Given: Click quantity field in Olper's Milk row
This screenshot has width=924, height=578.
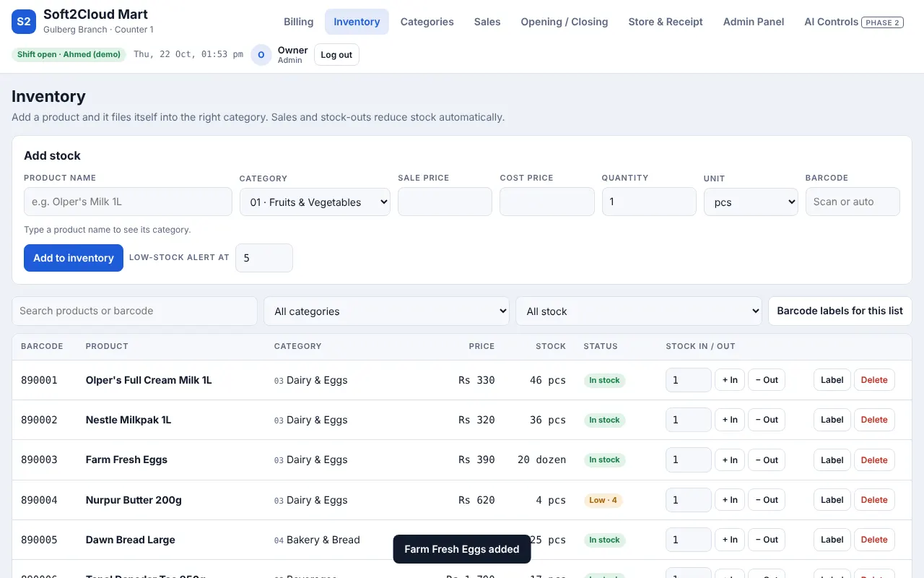Looking at the screenshot, I should click(x=689, y=380).
